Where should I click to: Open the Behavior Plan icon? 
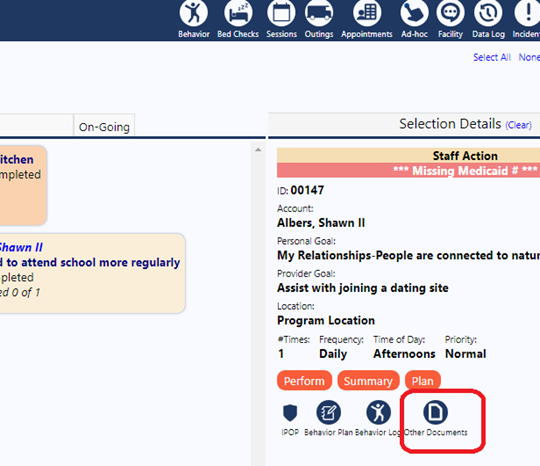(329, 412)
